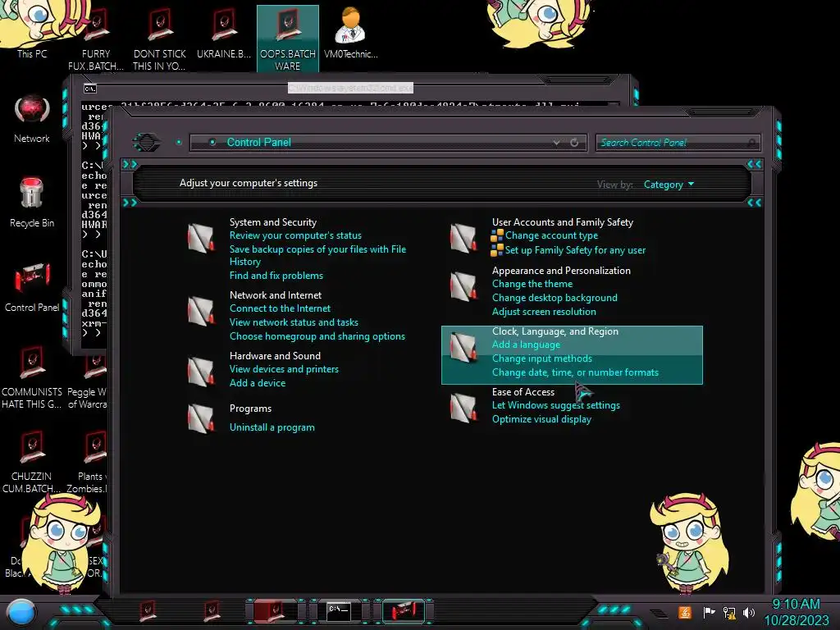Select the This PC desktop icon
This screenshot has width=840, height=630.
[x=32, y=32]
